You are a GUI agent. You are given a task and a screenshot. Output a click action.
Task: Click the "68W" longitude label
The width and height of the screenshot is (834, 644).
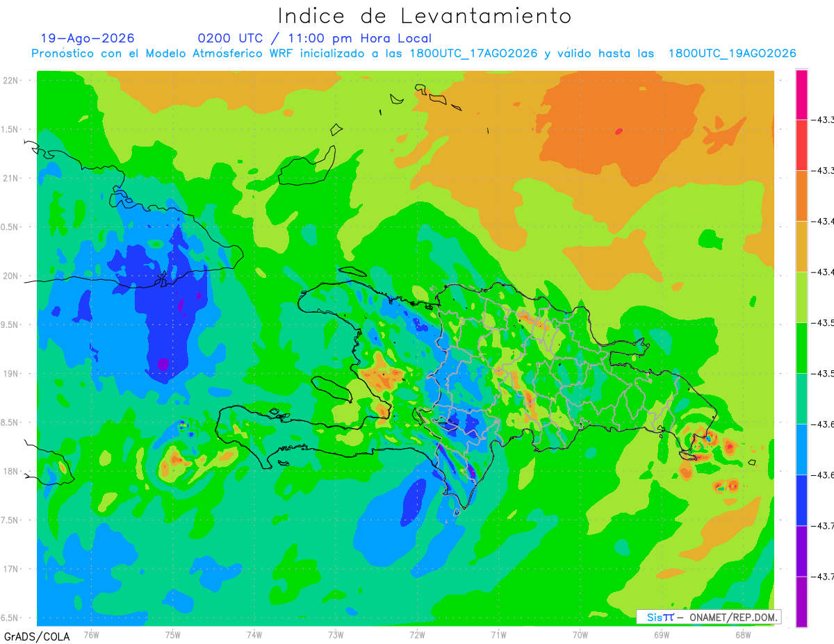742,634
